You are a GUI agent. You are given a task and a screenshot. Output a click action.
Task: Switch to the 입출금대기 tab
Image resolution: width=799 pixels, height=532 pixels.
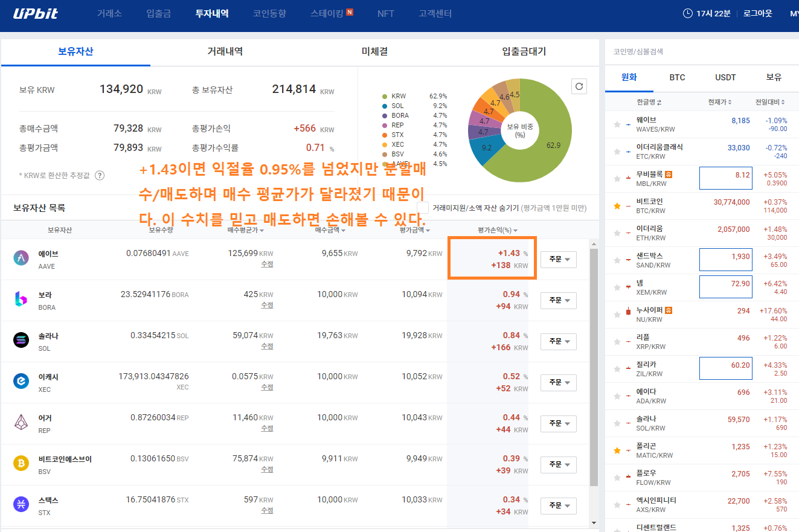pyautogui.click(x=524, y=52)
